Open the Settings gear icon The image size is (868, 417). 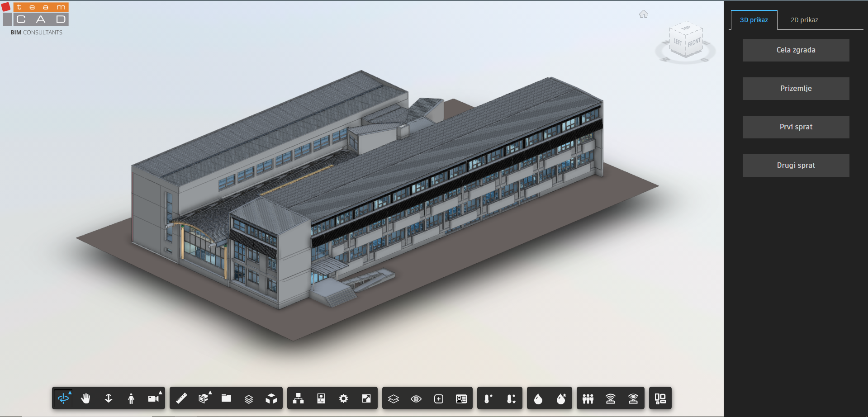point(344,398)
